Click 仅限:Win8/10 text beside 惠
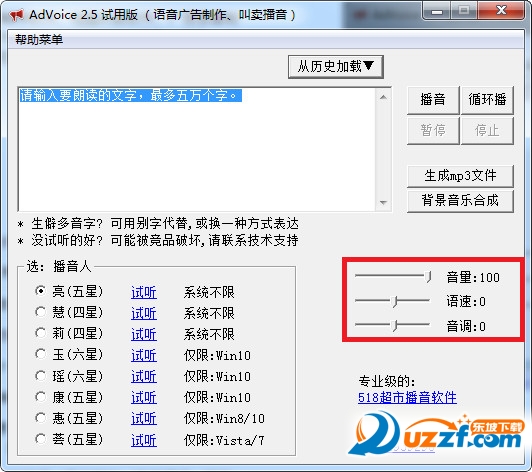The height and width of the screenshot is (472, 532). click(x=224, y=419)
